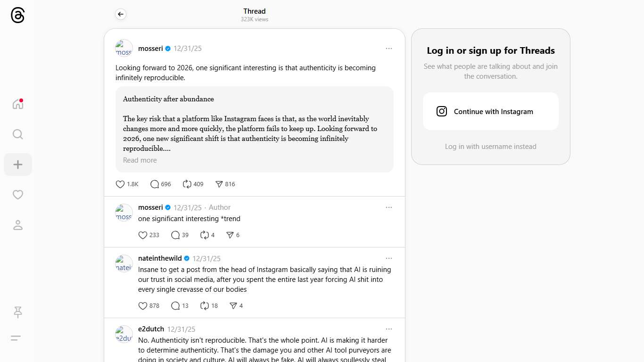Click Continue with Instagram button
Image resolution: width=644 pixels, height=362 pixels.
[x=490, y=111]
